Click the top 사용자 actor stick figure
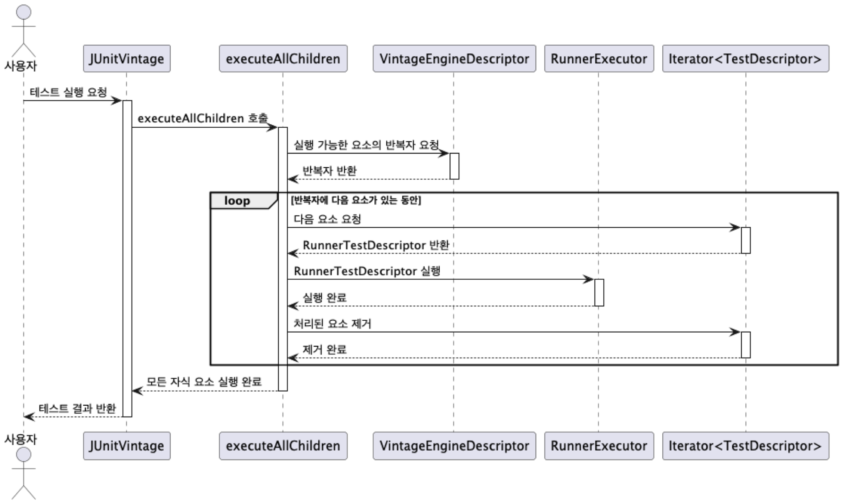The image size is (842, 504). 23,30
